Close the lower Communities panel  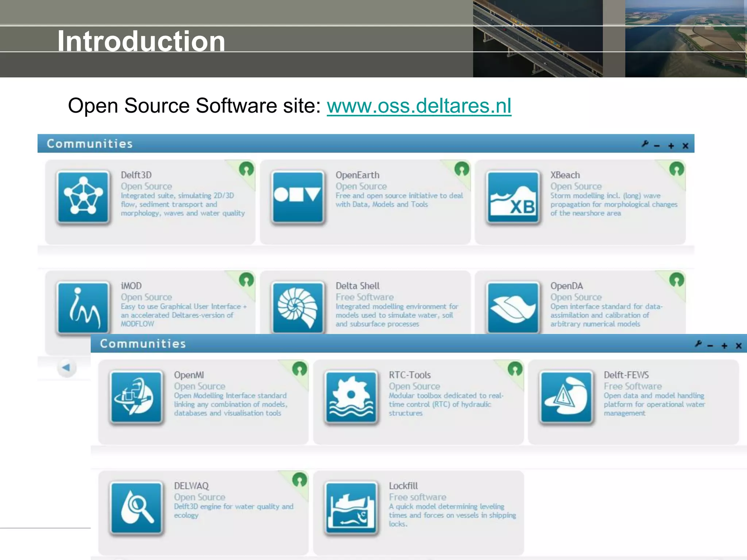click(x=739, y=346)
